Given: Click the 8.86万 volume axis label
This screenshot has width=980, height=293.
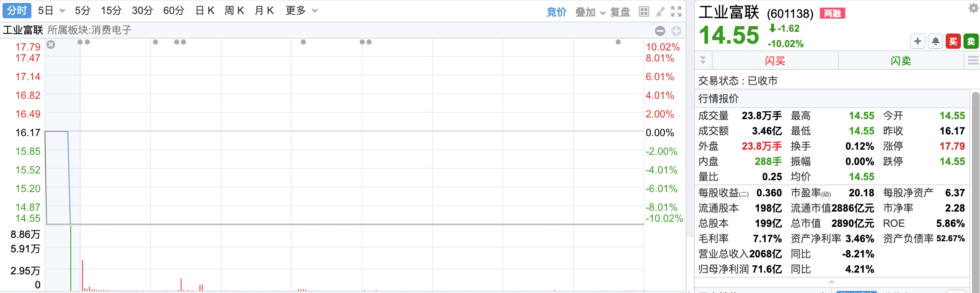Looking at the screenshot, I should (x=25, y=234).
